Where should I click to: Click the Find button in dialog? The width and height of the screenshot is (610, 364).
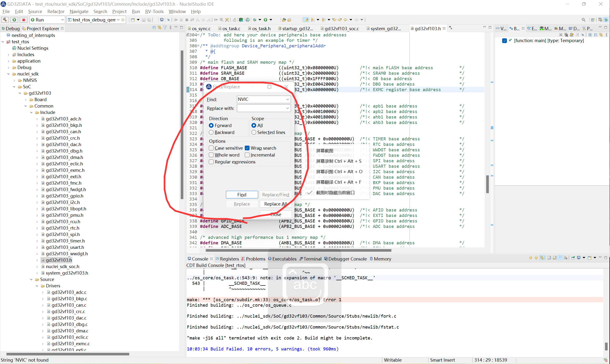(x=241, y=194)
